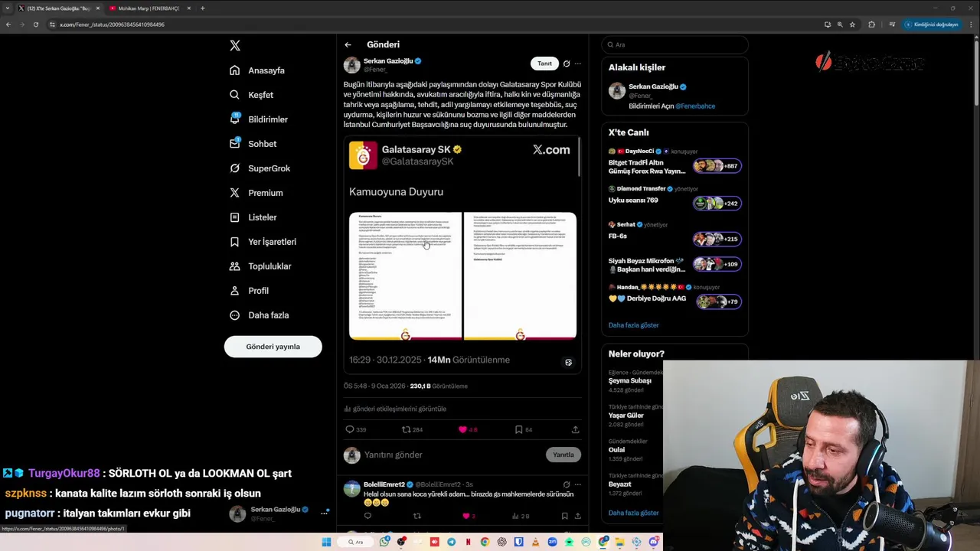Open VLC media player from taskbar

pos(535,542)
